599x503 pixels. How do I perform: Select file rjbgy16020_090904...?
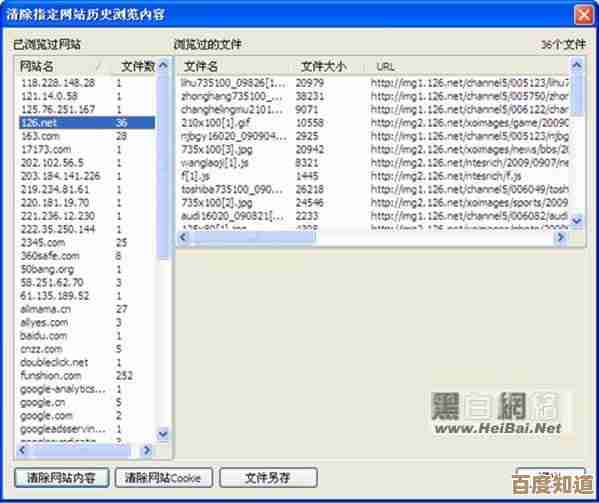click(374, 136)
